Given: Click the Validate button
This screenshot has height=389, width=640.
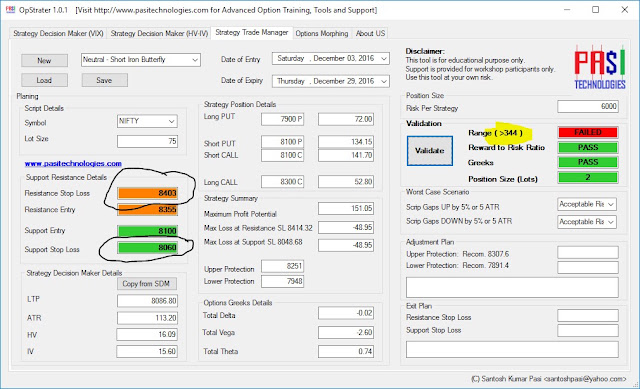Looking at the screenshot, I should 430,151.
